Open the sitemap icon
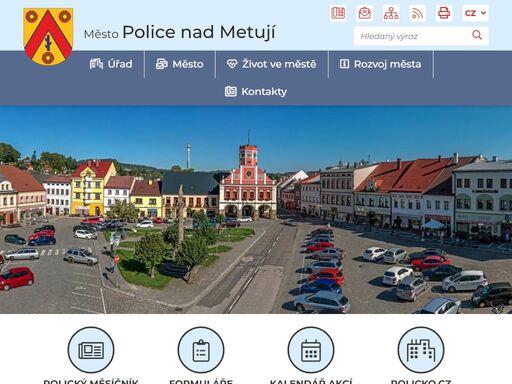Screen dimensions: 512x384 [x=391, y=13]
